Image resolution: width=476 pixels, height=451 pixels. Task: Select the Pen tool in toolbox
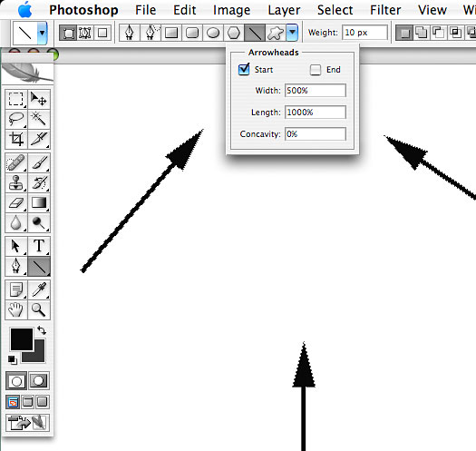(x=16, y=266)
